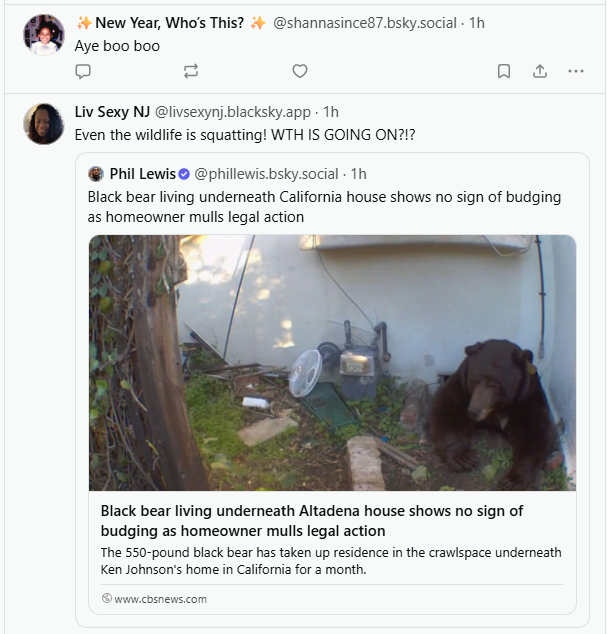Viewport: 607px width, 634px height.
Task: Open the quoted post text about the bear
Action: point(324,206)
